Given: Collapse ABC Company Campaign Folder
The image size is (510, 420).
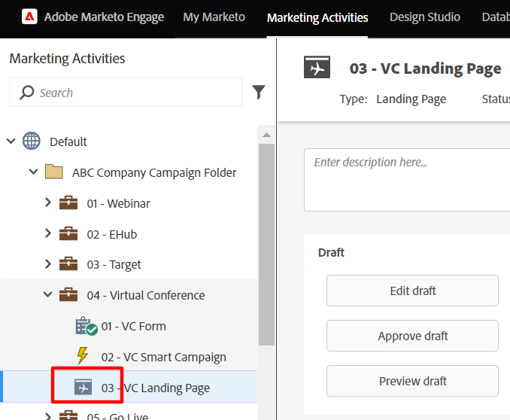Looking at the screenshot, I should [33, 172].
